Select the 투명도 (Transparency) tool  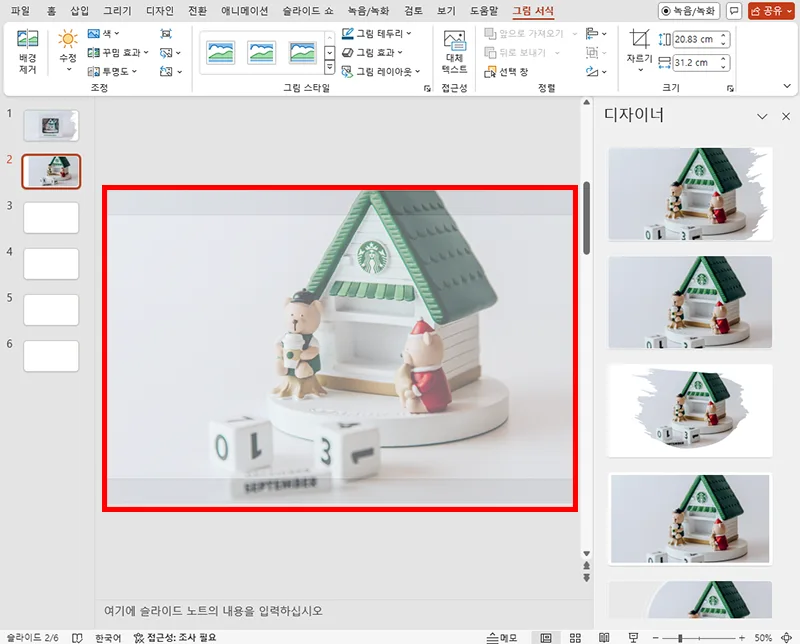(94, 72)
